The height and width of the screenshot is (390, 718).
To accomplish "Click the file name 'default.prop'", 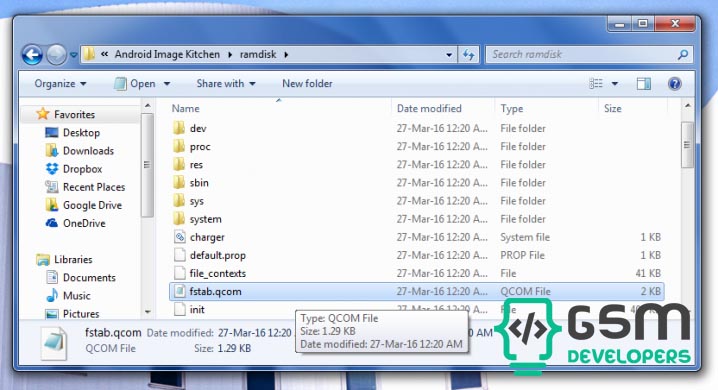I will click(x=218, y=255).
